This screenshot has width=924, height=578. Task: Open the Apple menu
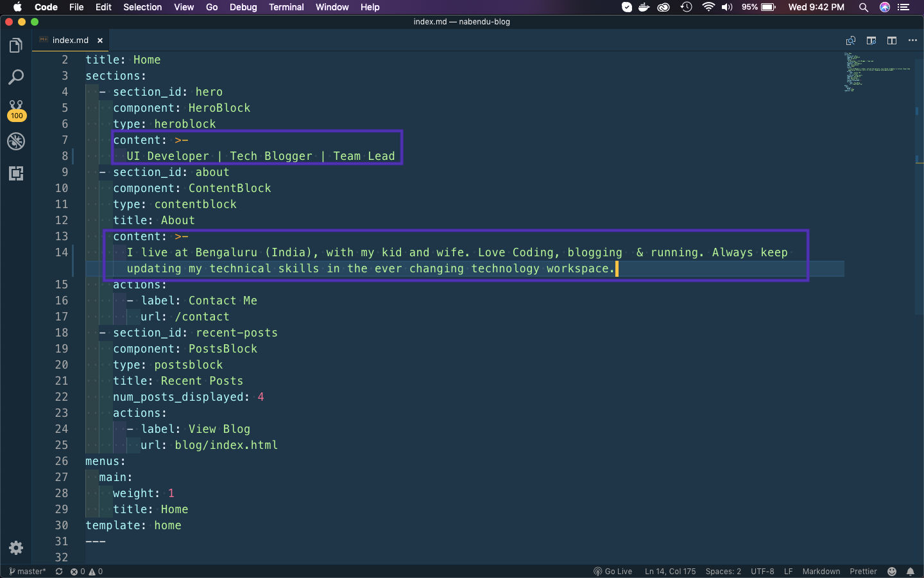pyautogui.click(x=17, y=7)
